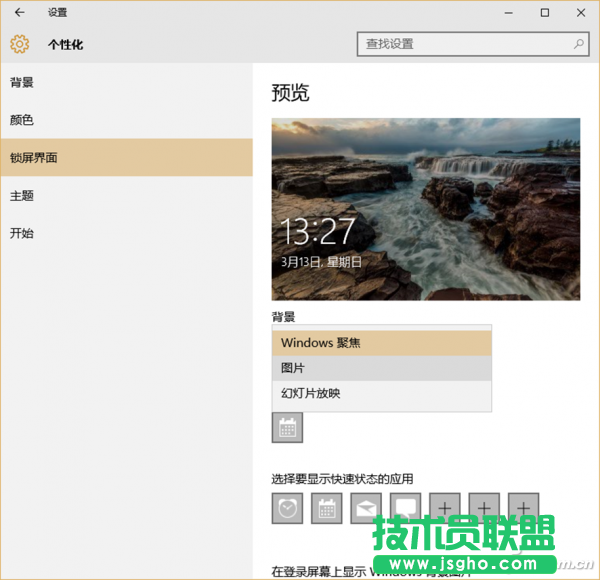
Task: Click the lock screen preview image
Action: [425, 209]
